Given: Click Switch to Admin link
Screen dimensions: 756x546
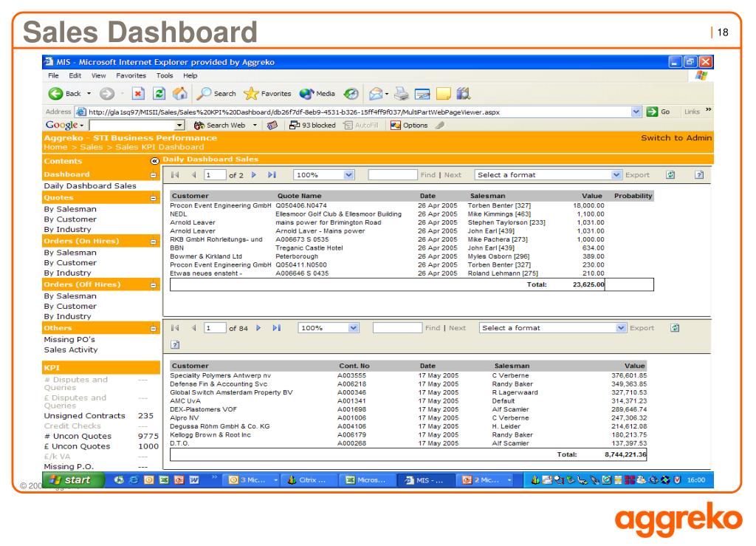Looking at the screenshot, I should point(676,138).
